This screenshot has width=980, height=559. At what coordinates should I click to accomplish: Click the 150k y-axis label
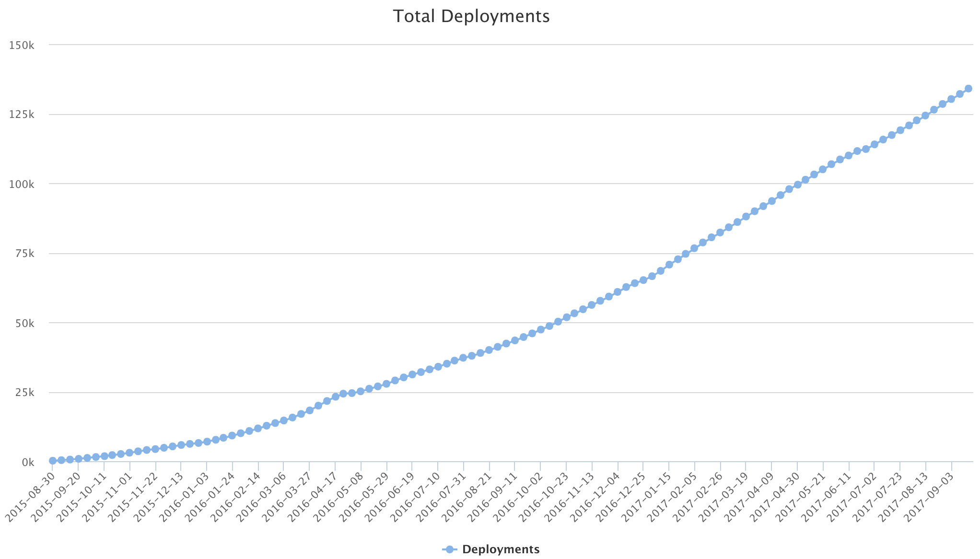[x=22, y=45]
